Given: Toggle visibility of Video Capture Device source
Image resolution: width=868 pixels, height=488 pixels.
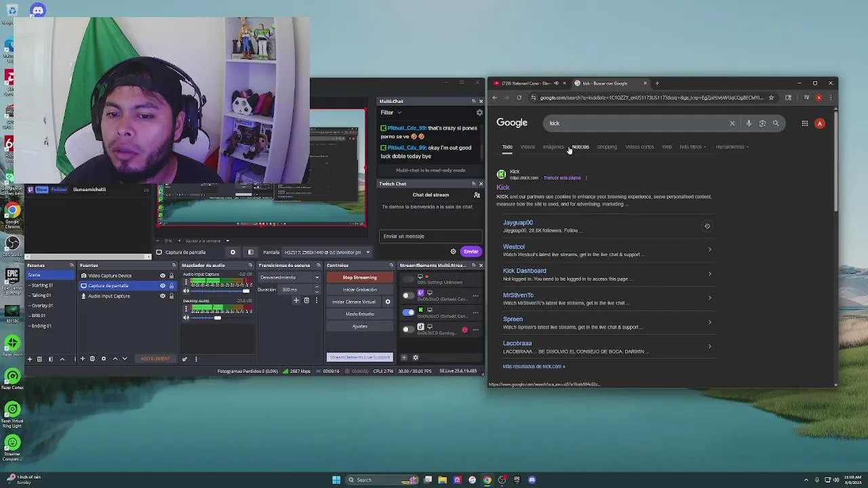Looking at the screenshot, I should click(162, 276).
